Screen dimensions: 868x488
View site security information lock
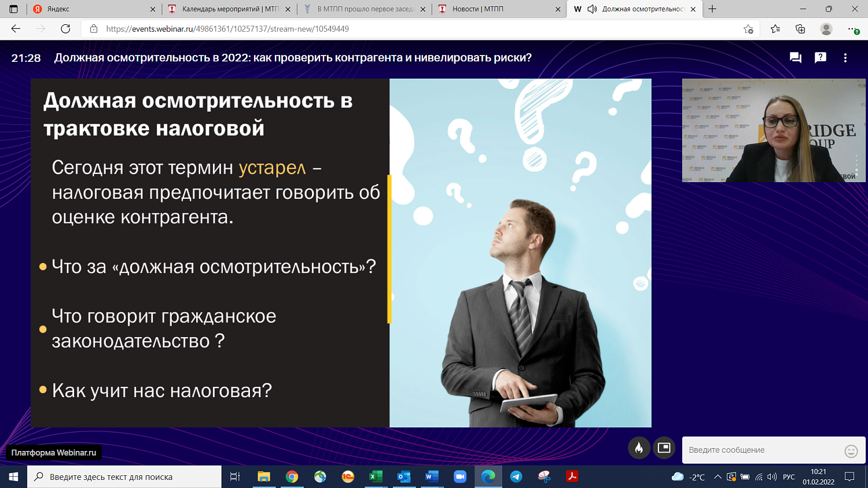[x=94, y=29]
